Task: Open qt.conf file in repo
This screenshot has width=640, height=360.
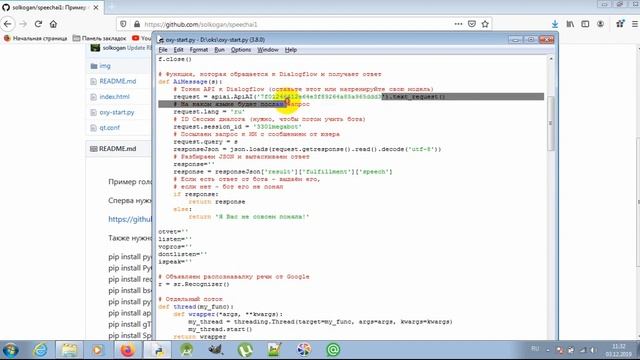Action: [x=109, y=128]
